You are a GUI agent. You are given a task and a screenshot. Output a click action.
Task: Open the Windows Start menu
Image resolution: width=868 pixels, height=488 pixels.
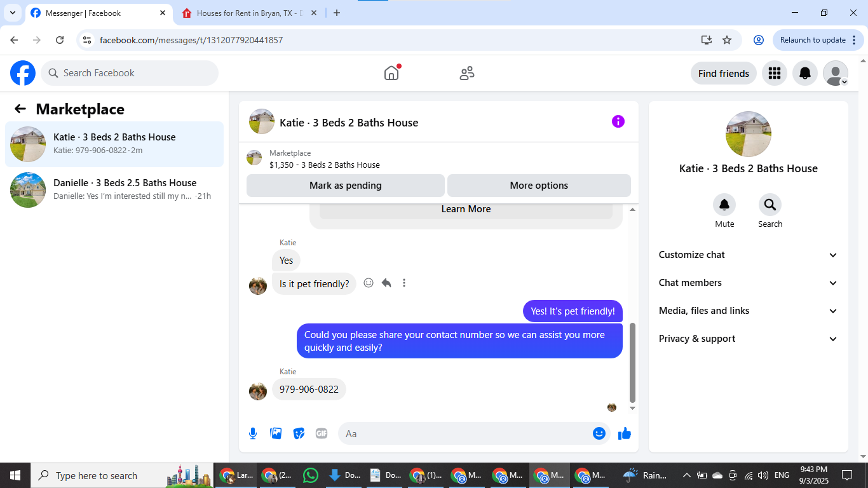coord(15,475)
